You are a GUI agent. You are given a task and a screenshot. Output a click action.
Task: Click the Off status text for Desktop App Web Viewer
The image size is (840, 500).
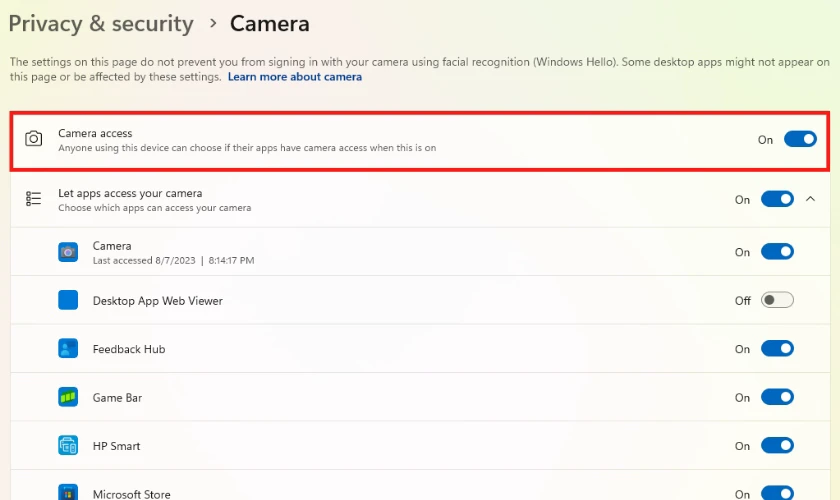[742, 301]
